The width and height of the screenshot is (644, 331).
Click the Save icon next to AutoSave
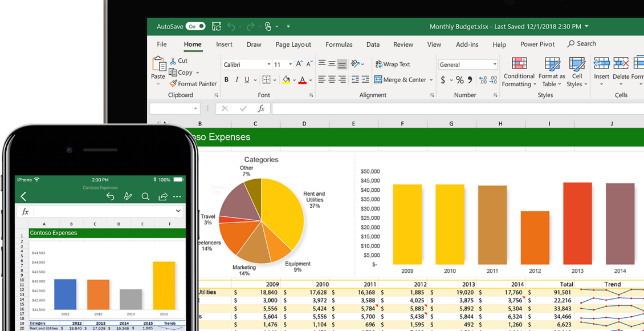pyautogui.click(x=217, y=27)
